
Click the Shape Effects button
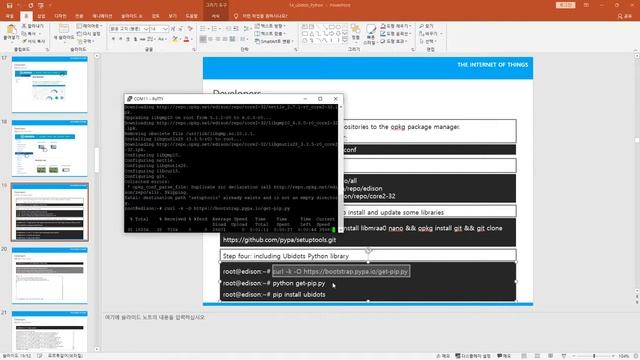pyautogui.click(x=394, y=41)
